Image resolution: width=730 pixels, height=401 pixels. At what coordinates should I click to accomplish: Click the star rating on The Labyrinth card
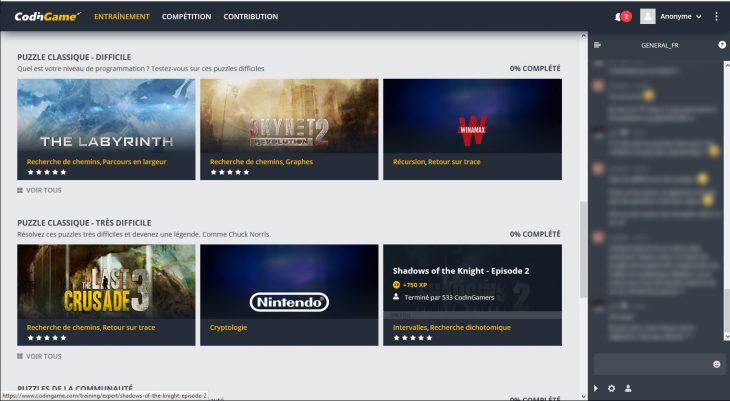[x=47, y=172]
